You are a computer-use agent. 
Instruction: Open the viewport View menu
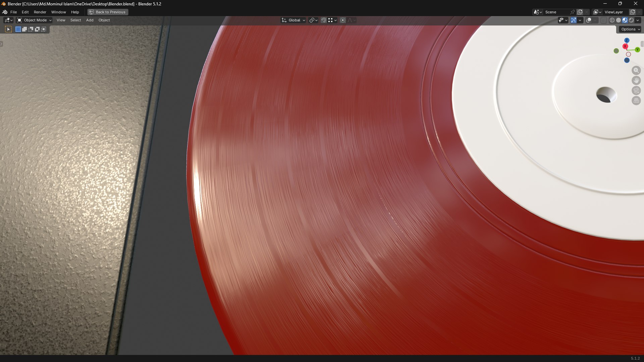[61, 20]
